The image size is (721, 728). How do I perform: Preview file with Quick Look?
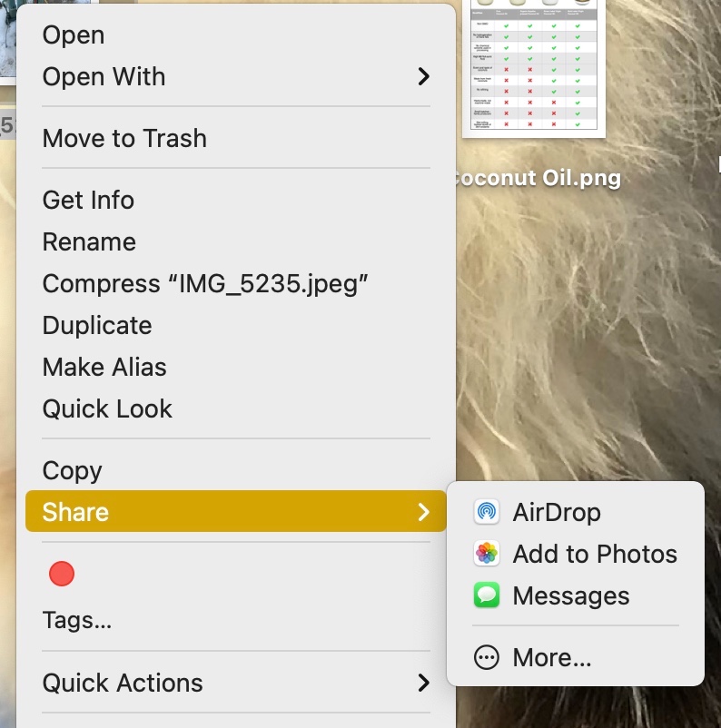(x=107, y=408)
